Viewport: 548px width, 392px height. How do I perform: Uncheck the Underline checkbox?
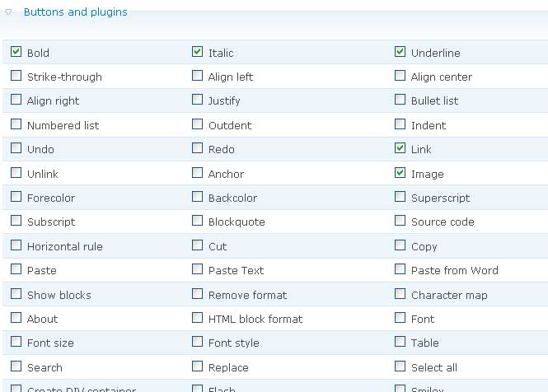point(400,52)
